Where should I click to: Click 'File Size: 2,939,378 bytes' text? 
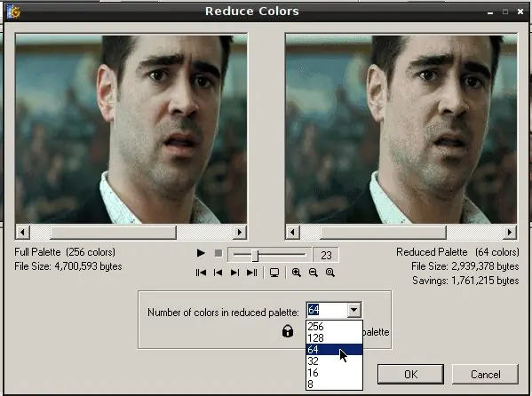[x=465, y=266]
